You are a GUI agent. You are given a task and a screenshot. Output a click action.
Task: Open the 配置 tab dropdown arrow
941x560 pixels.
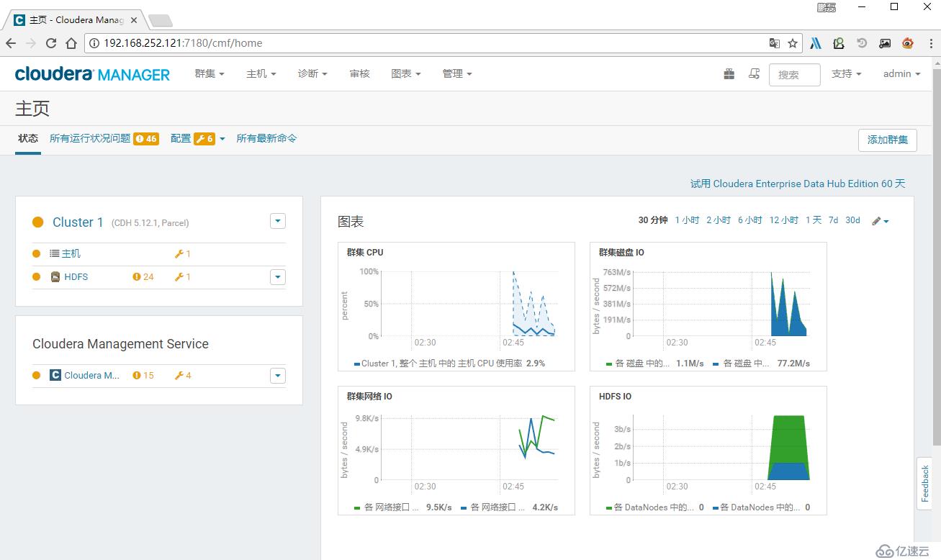pos(222,139)
